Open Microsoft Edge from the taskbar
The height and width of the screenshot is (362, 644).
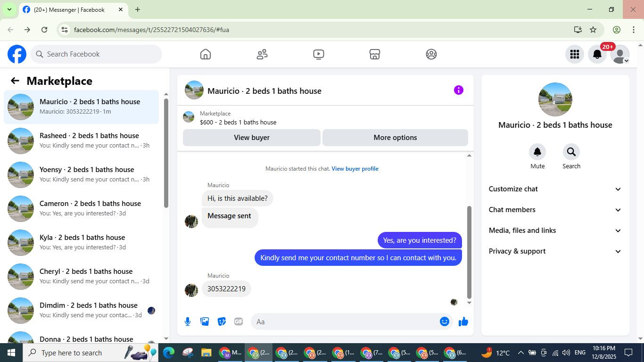(169, 353)
